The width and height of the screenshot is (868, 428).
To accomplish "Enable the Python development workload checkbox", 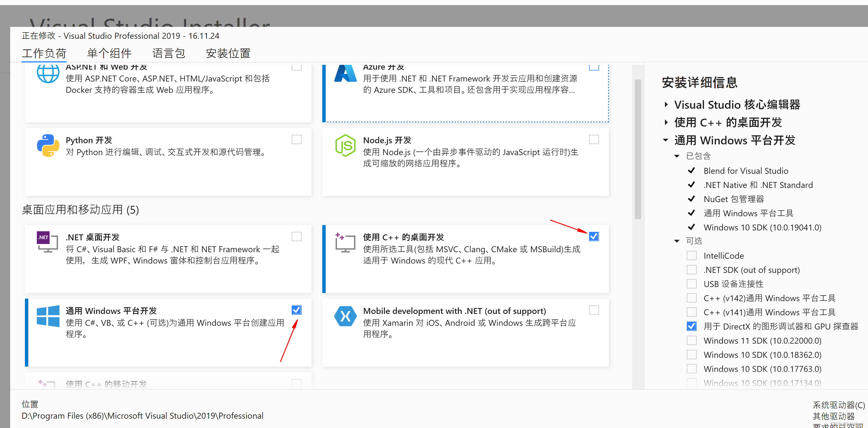I will coord(297,140).
